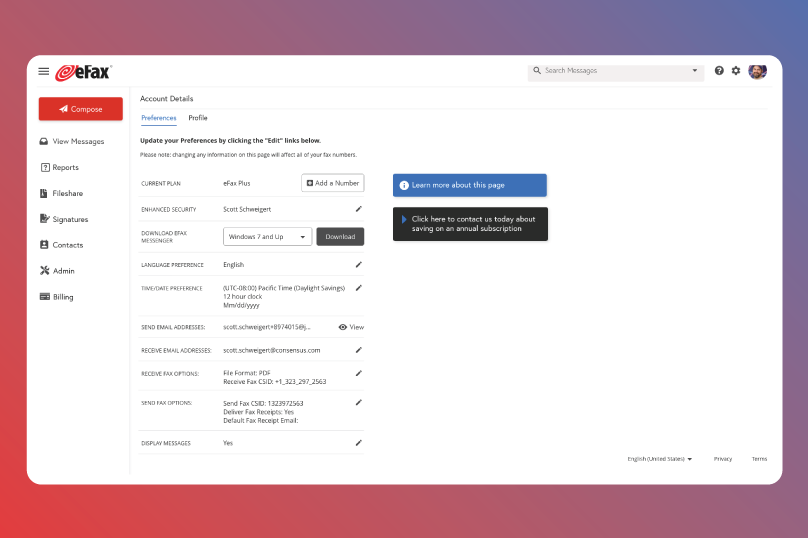Open the hamburger navigation menu
Viewport: 808px width, 538px height.
pos(44,71)
